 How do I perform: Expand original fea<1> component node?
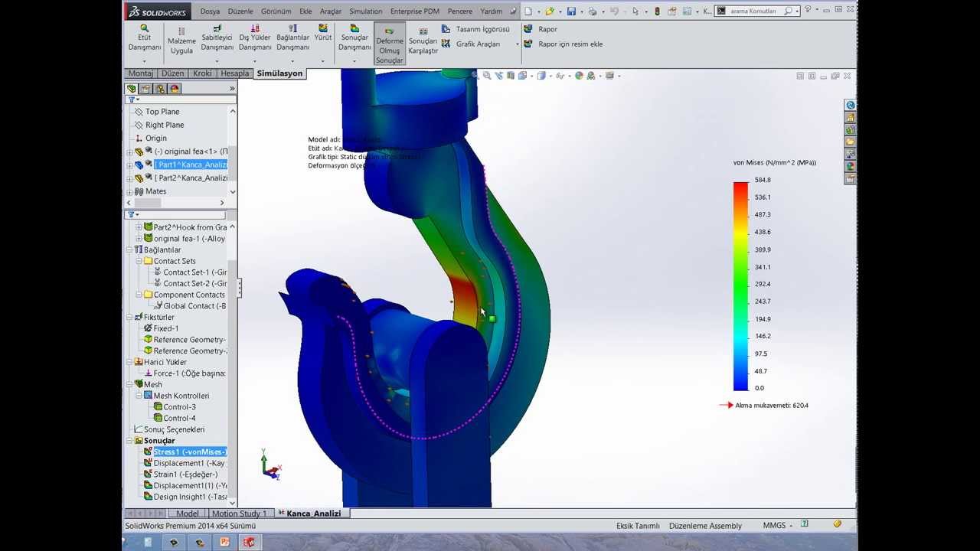click(129, 152)
